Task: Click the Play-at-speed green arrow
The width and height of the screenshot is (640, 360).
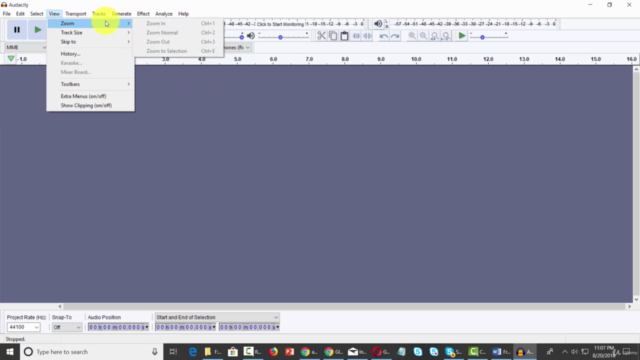Action: (x=462, y=36)
